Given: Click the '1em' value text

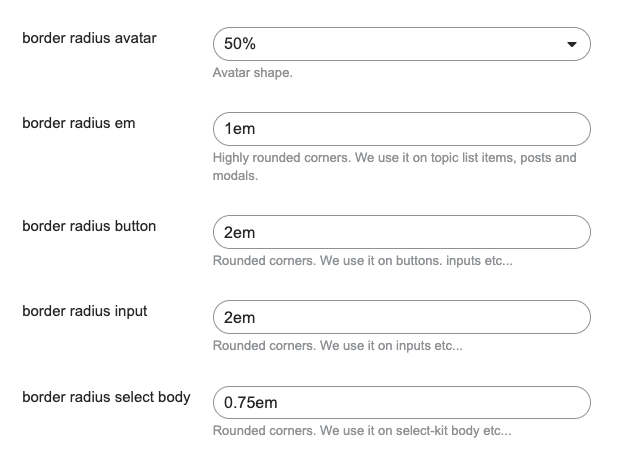Looking at the screenshot, I should tap(240, 129).
